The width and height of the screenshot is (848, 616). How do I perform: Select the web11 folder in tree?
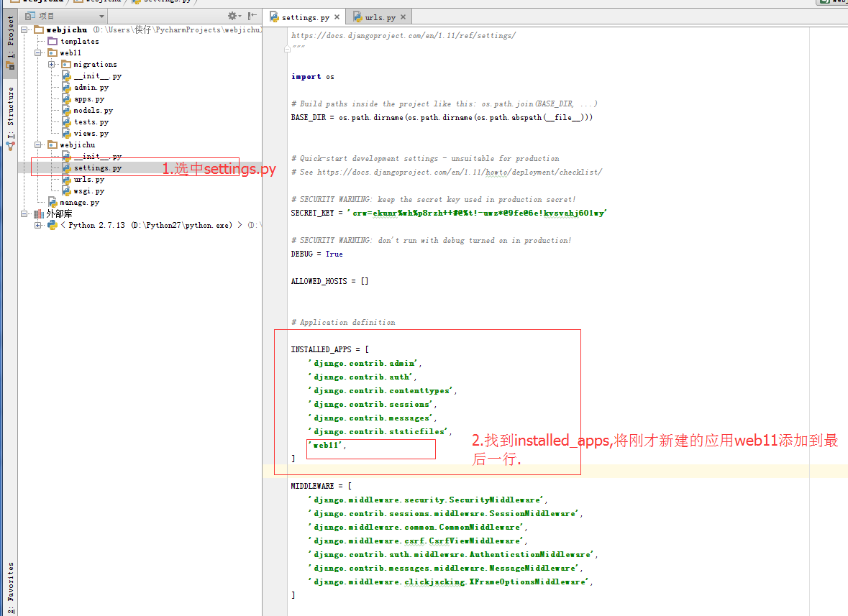coord(70,53)
